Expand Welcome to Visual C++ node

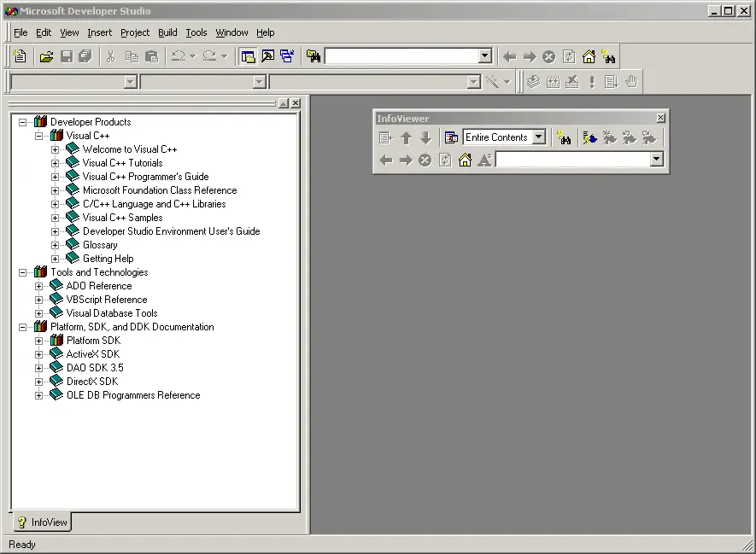[55, 150]
